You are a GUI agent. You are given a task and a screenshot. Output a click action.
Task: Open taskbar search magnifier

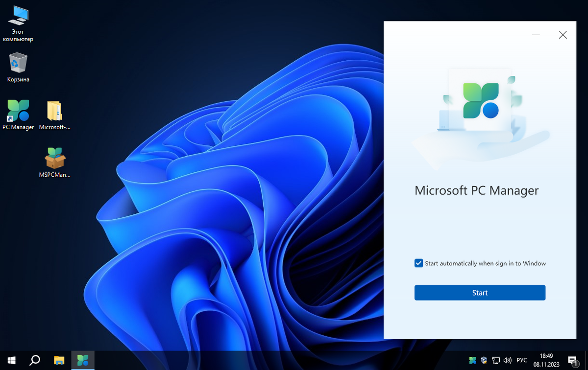(x=35, y=361)
